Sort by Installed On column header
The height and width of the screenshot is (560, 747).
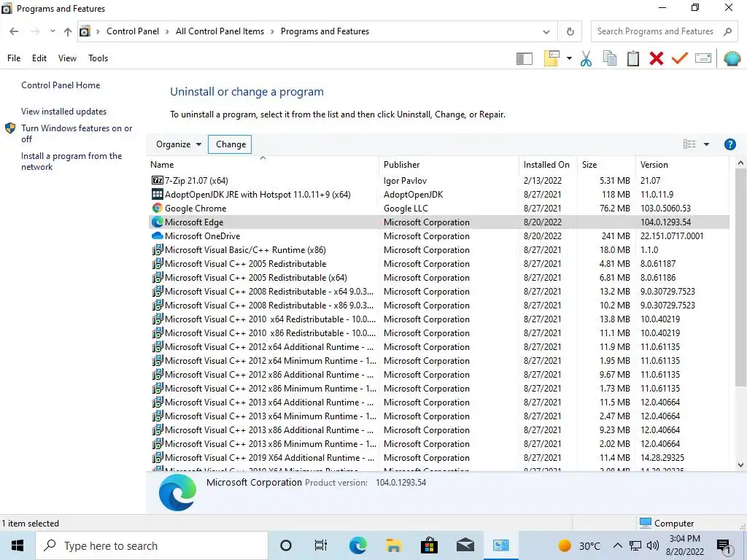(x=546, y=165)
